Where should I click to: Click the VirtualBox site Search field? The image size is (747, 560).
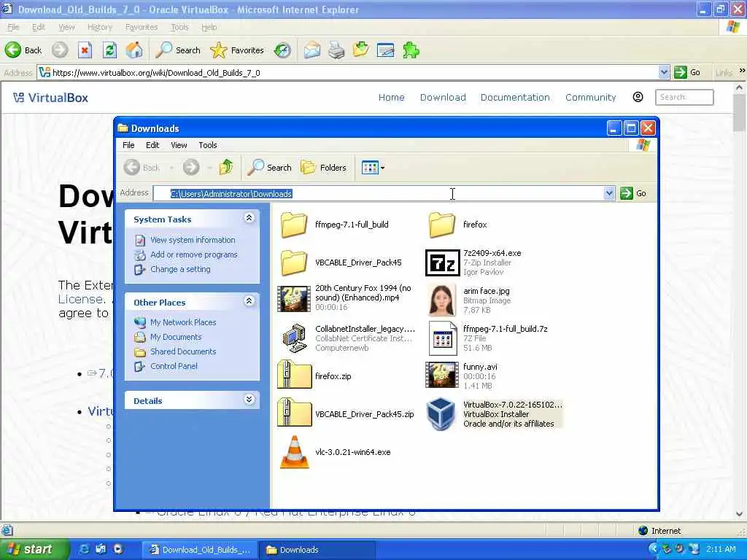[x=684, y=97]
